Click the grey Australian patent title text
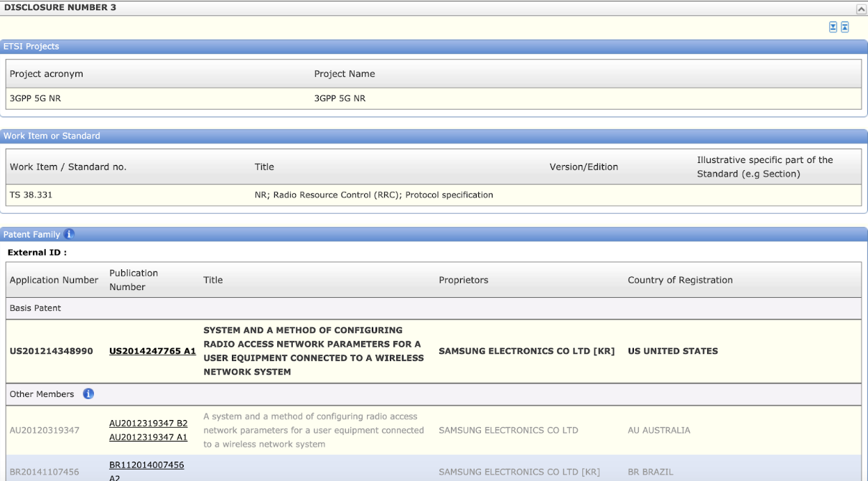 [314, 430]
